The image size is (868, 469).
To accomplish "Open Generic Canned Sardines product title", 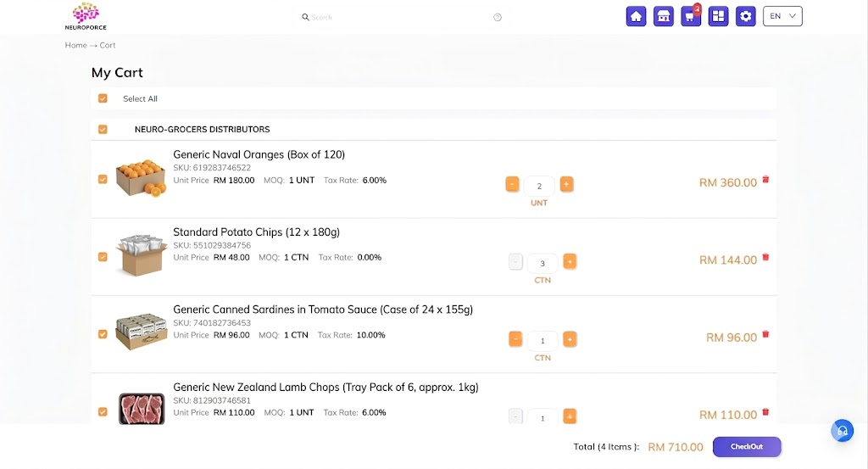I will pos(323,310).
